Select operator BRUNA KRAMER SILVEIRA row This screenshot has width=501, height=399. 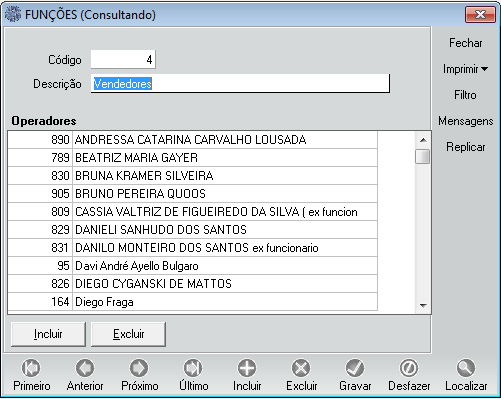(193, 176)
